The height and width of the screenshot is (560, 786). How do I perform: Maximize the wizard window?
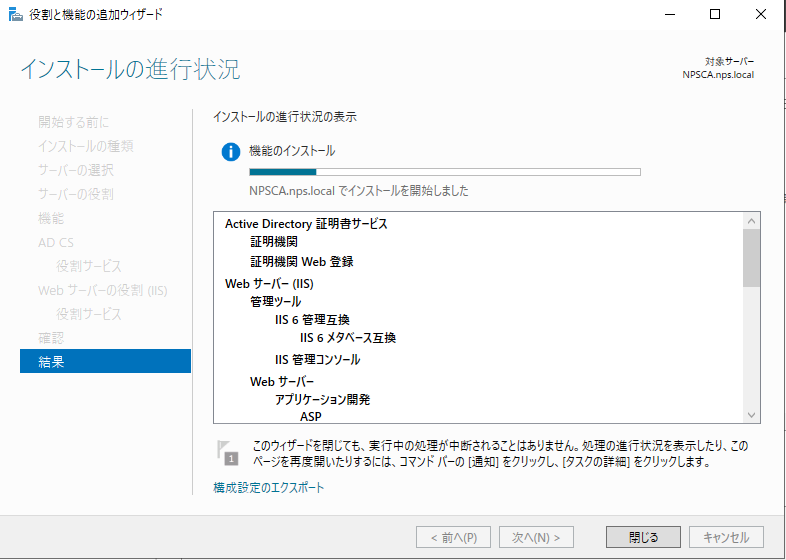coord(715,15)
